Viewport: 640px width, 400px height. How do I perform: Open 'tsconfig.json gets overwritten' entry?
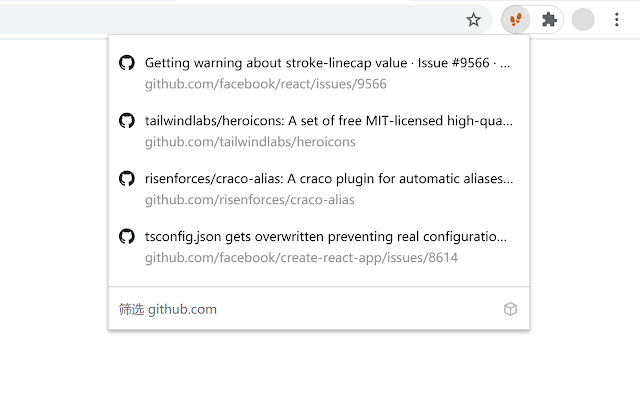(326, 237)
